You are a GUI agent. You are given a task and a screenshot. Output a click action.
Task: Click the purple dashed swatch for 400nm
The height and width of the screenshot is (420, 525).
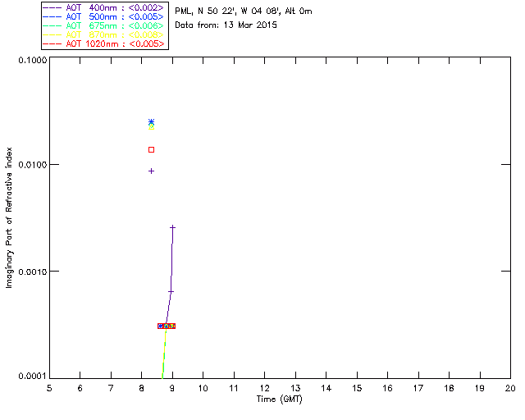(x=52, y=7)
